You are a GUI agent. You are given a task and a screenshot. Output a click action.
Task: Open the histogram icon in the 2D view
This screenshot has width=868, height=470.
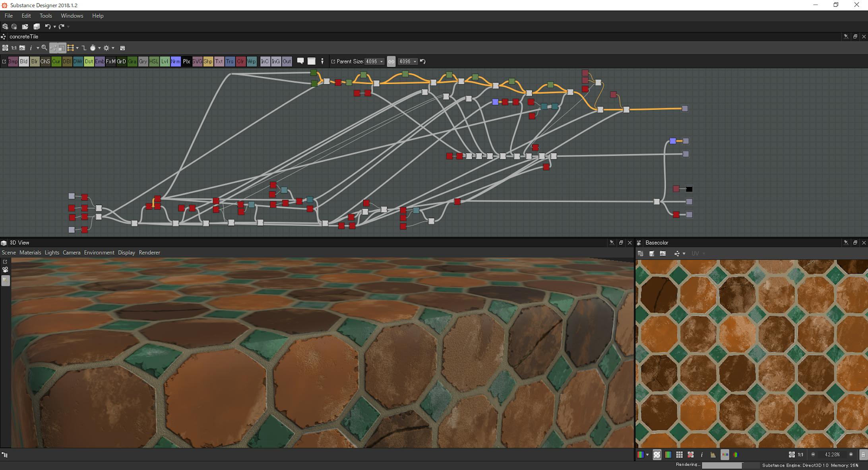713,455
